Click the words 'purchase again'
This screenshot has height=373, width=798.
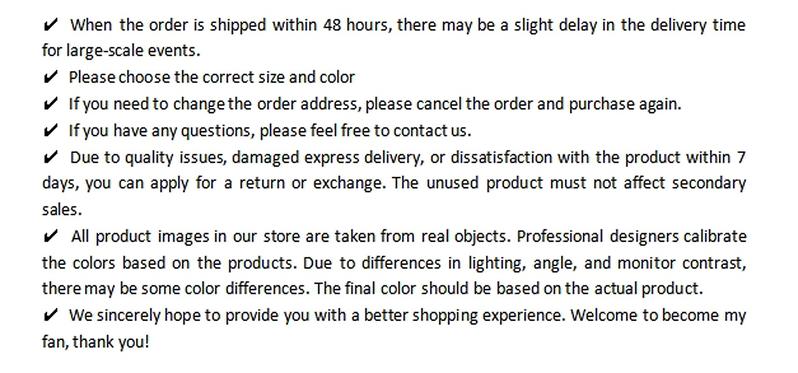624,104
